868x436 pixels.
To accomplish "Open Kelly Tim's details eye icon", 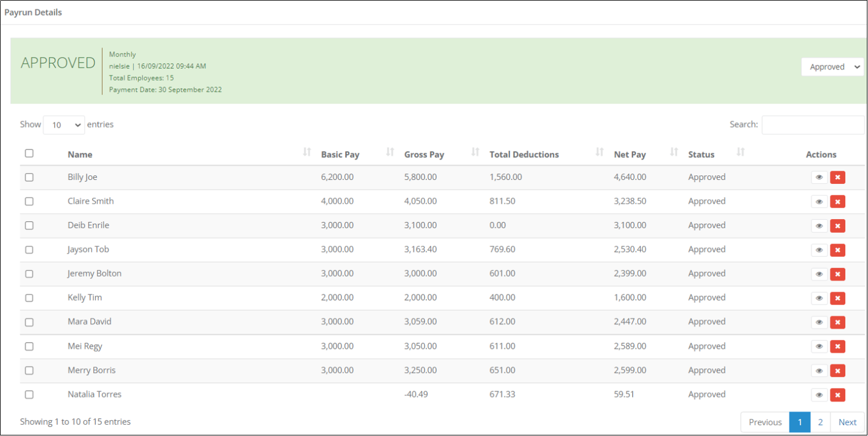I will [x=819, y=298].
